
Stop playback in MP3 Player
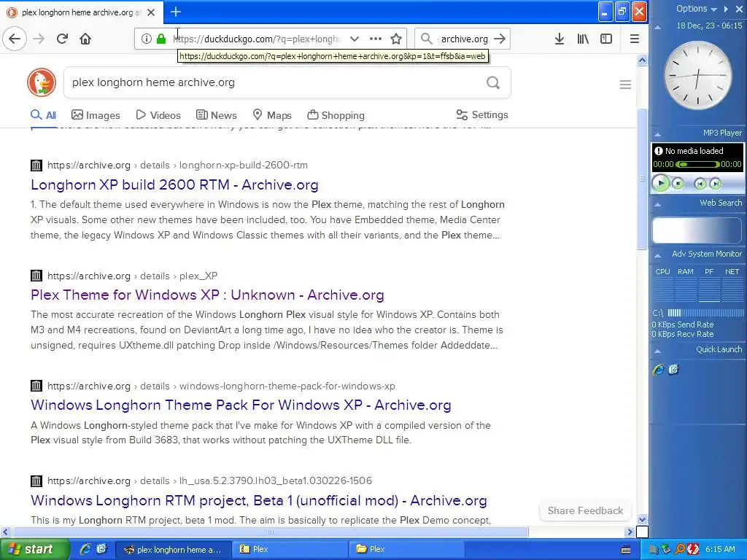678,183
